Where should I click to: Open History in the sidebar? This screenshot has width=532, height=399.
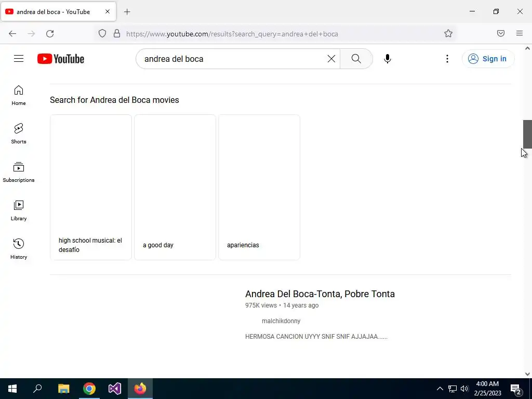[x=19, y=249]
